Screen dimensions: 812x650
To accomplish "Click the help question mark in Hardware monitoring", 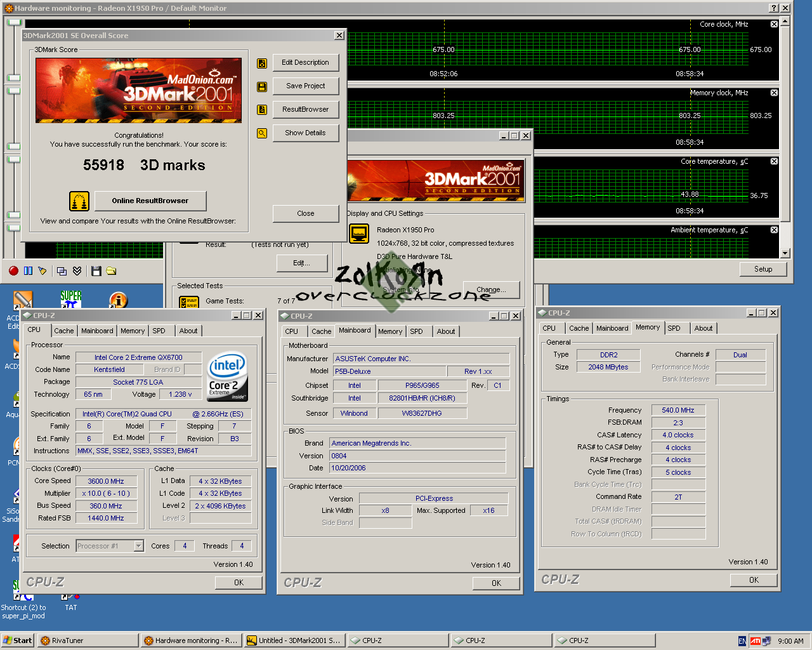I will point(774,8).
